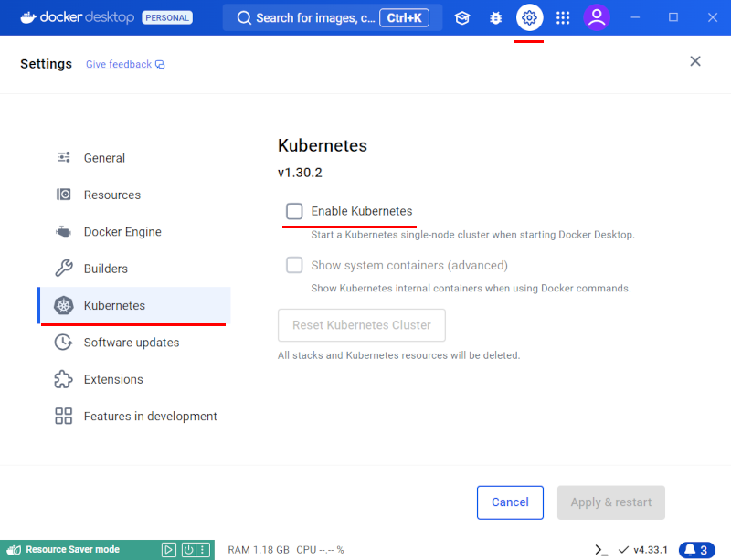This screenshot has height=560, width=731.
Task: Click the Kubernetes page heading
Action: point(323,145)
